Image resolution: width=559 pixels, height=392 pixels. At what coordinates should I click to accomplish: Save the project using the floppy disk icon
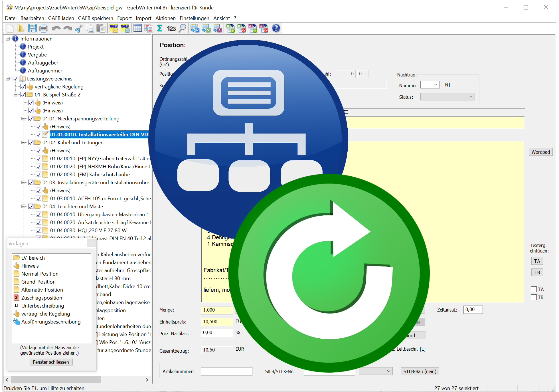pyautogui.click(x=32, y=28)
